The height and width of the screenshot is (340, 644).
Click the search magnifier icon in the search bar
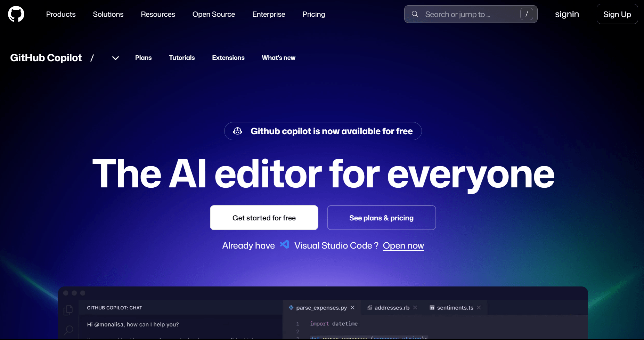(415, 14)
